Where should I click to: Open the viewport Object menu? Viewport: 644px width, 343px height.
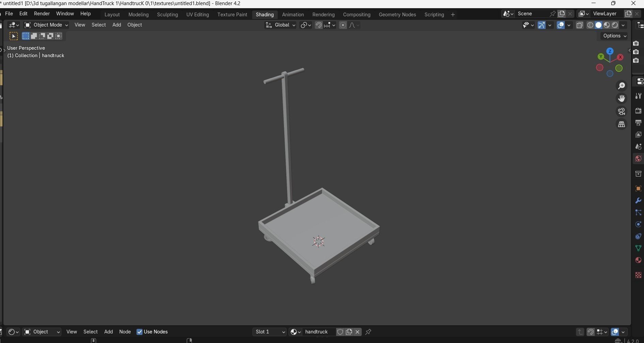point(135,25)
